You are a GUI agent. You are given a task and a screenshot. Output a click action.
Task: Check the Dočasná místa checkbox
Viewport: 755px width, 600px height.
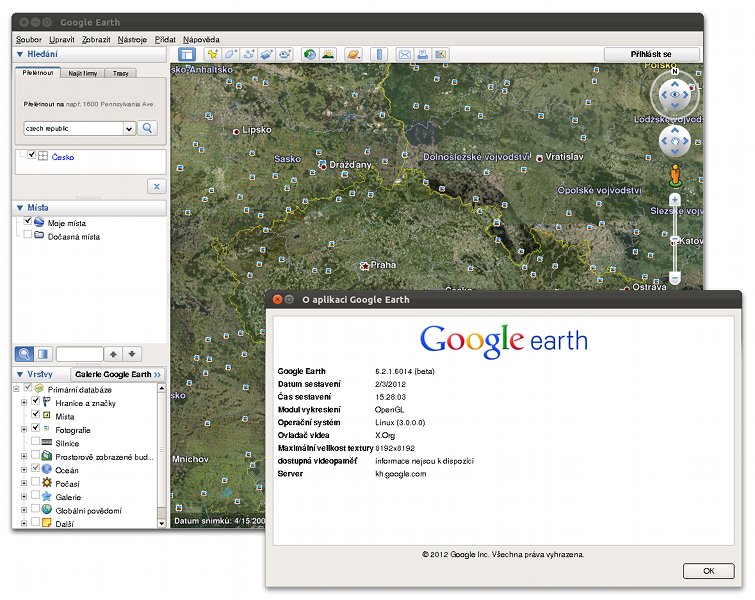[28, 235]
